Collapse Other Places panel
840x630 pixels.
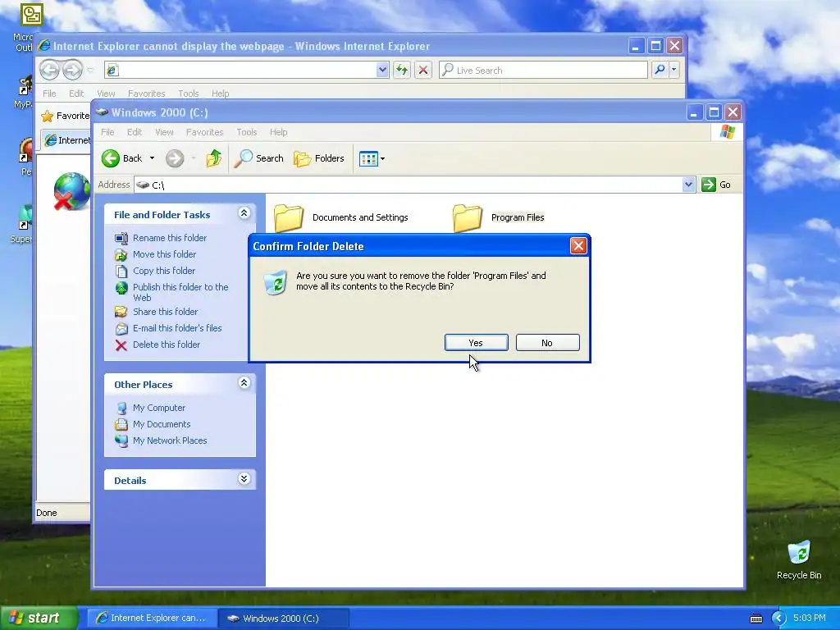coord(244,382)
